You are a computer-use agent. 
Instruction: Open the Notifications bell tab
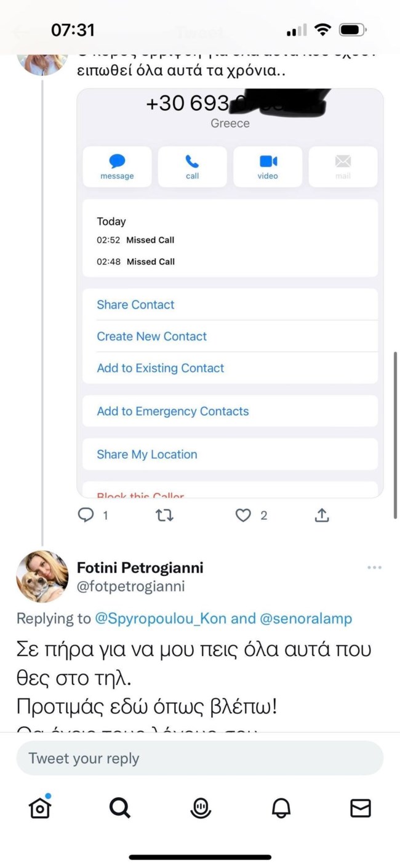coord(281,808)
